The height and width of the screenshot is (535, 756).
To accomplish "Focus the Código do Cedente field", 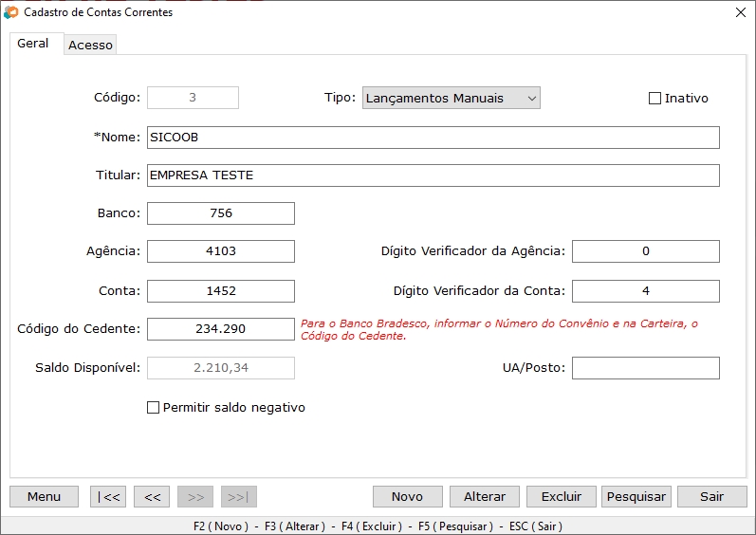I will click(221, 329).
